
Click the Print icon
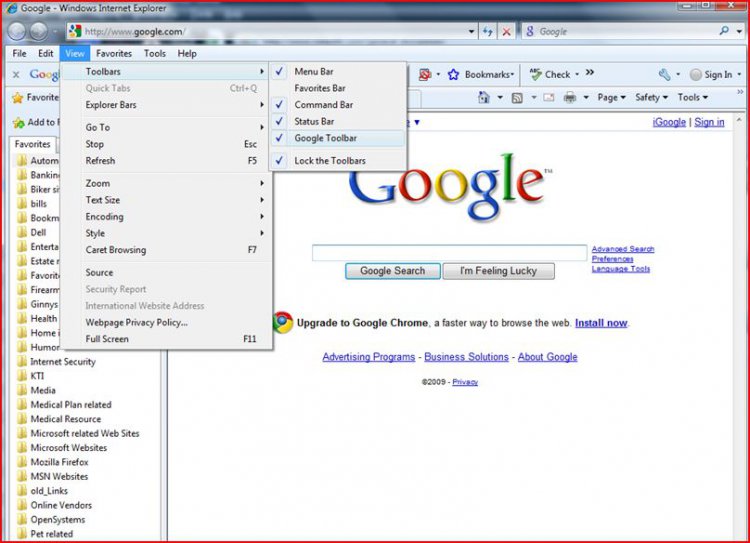pos(570,98)
